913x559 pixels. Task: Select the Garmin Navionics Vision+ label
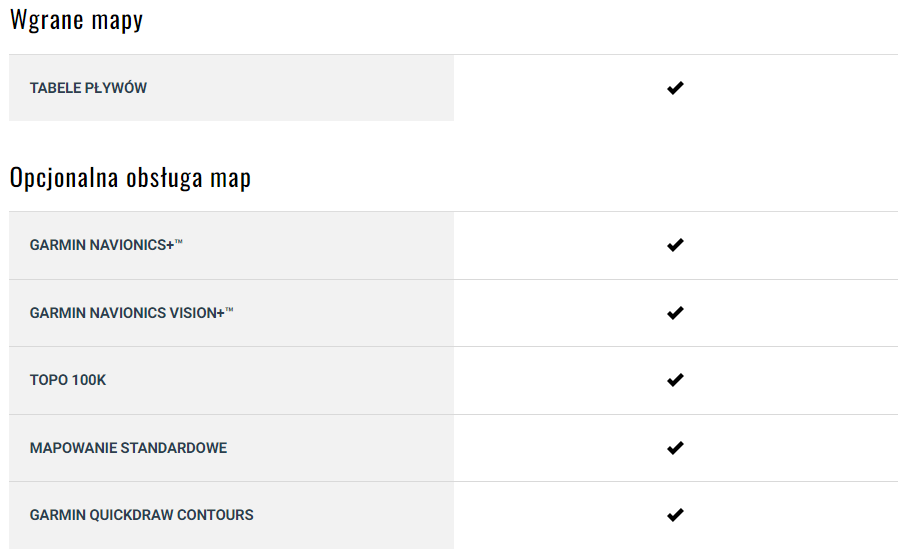(126, 313)
